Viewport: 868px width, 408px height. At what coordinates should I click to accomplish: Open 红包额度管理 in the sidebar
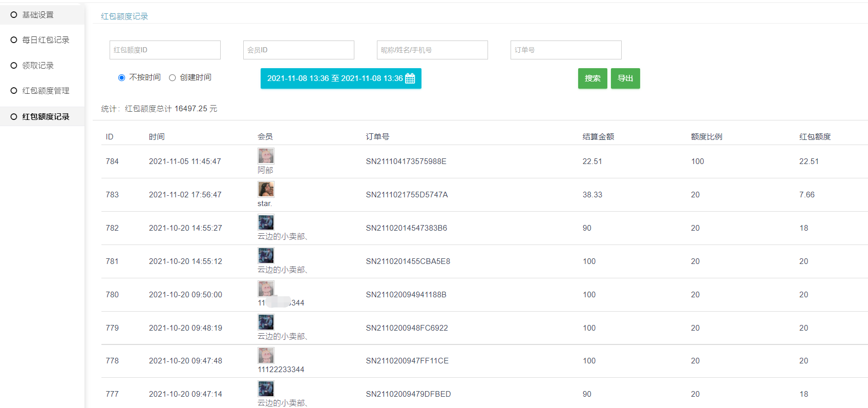coord(46,91)
